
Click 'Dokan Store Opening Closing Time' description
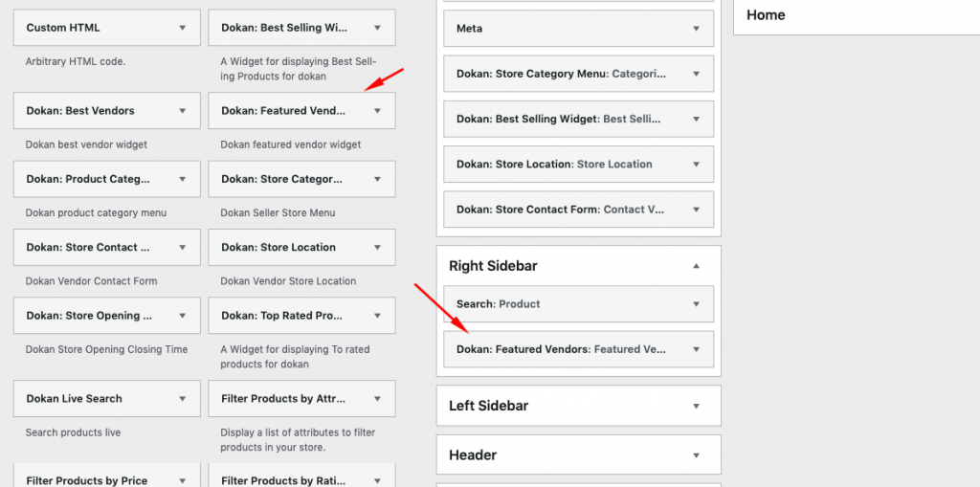pos(106,349)
